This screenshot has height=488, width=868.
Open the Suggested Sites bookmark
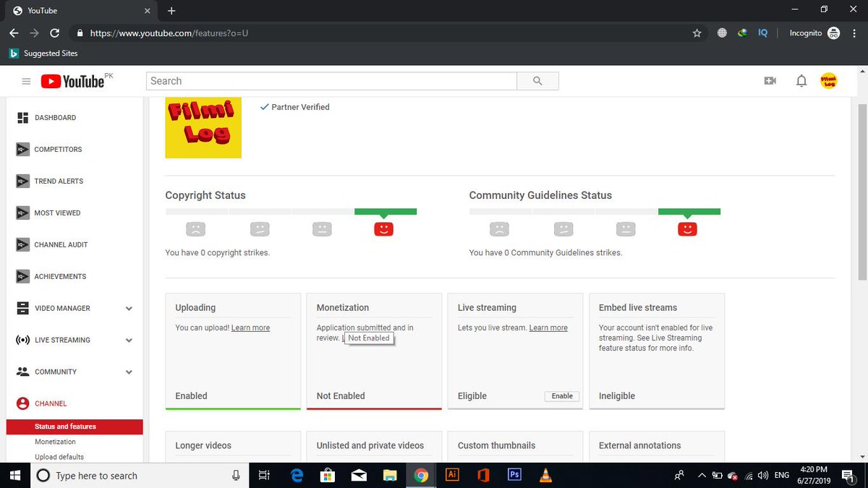[43, 53]
